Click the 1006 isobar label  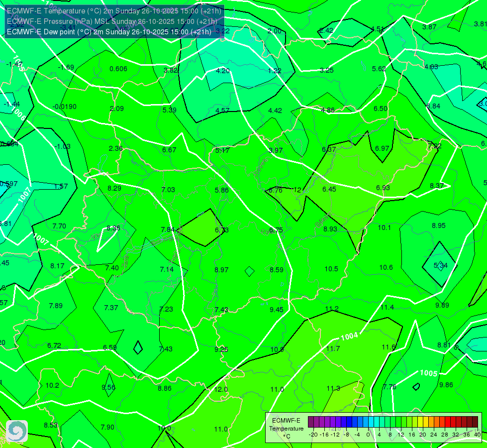click(18, 114)
